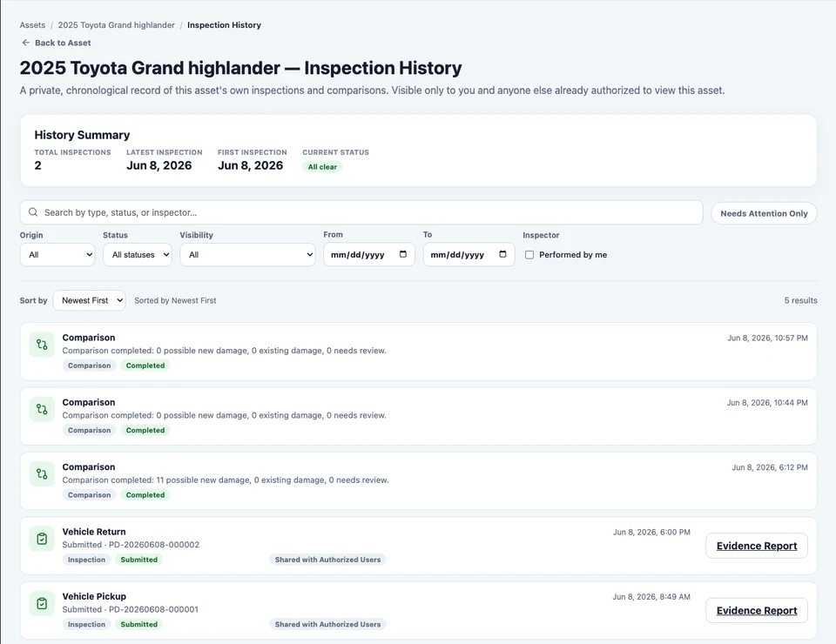Image resolution: width=836 pixels, height=644 pixels.
Task: Click the clipboard icon for Vehicle Return
Action: (x=42, y=539)
